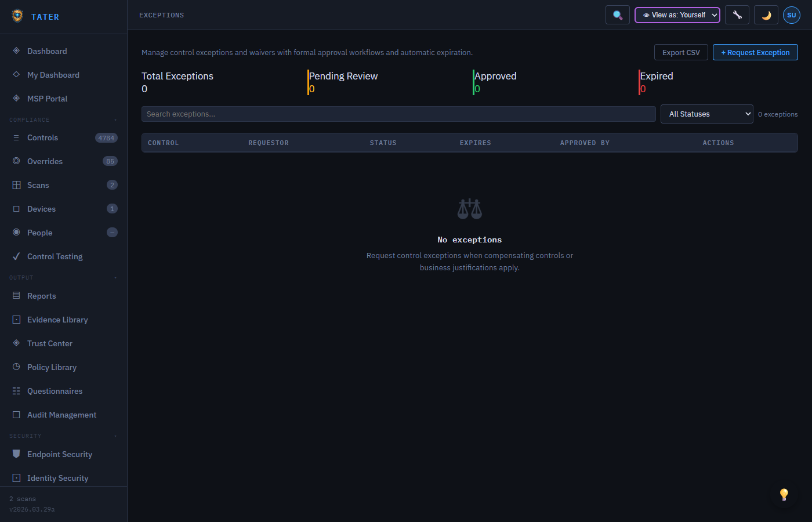Screen dimensions: 812x522
Task: Click the My Dashboard sidebar icon
Action: click(x=16, y=75)
